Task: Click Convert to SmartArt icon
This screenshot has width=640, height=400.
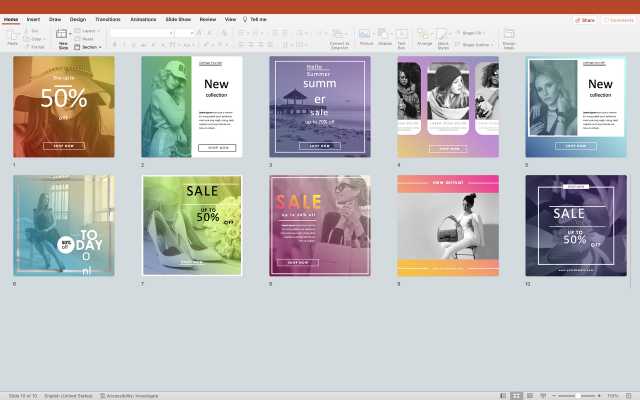Action: (340, 36)
